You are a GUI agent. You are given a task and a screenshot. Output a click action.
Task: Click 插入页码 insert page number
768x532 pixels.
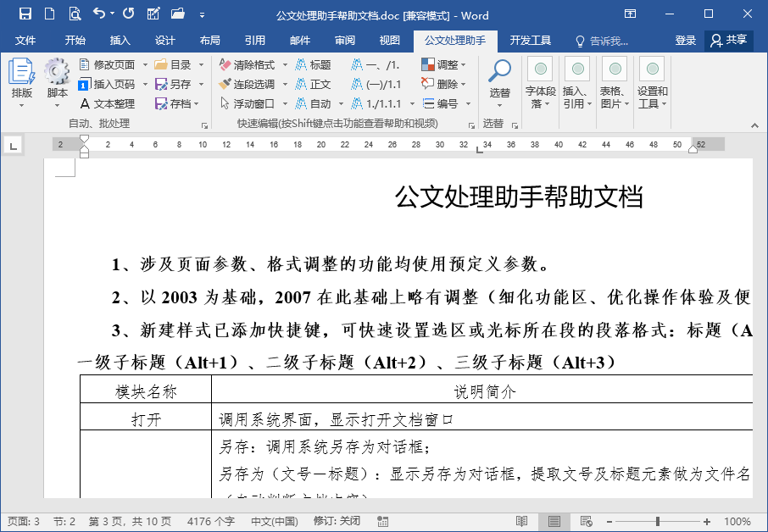(x=107, y=84)
